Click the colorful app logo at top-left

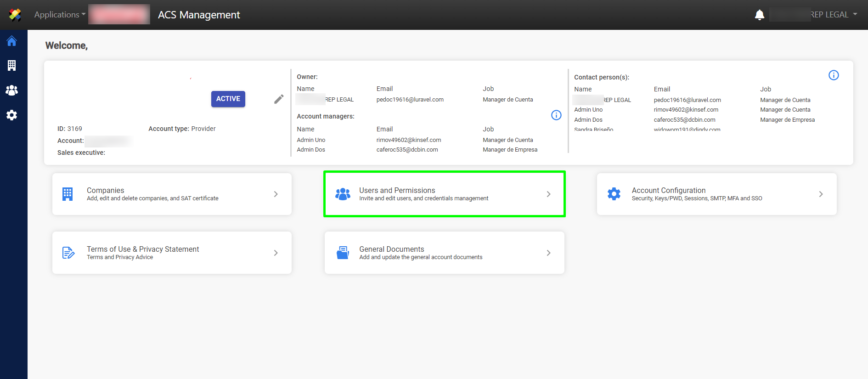[15, 15]
